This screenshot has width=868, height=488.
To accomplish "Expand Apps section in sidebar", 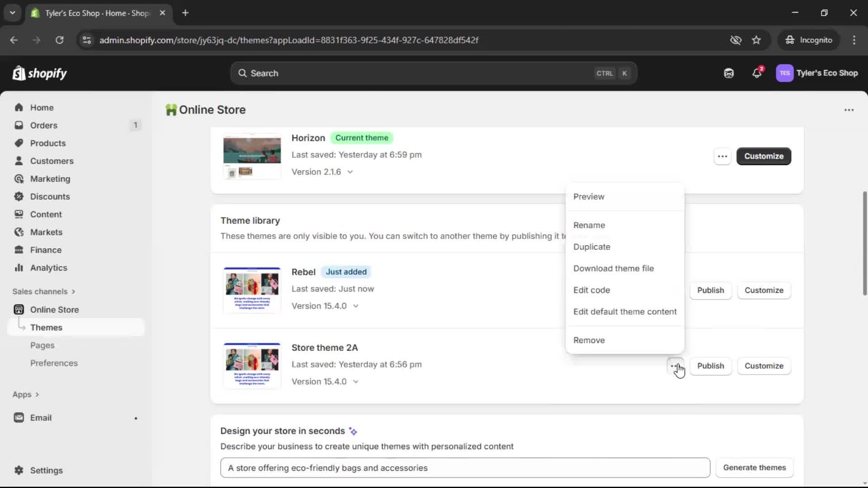I will pyautogui.click(x=26, y=394).
